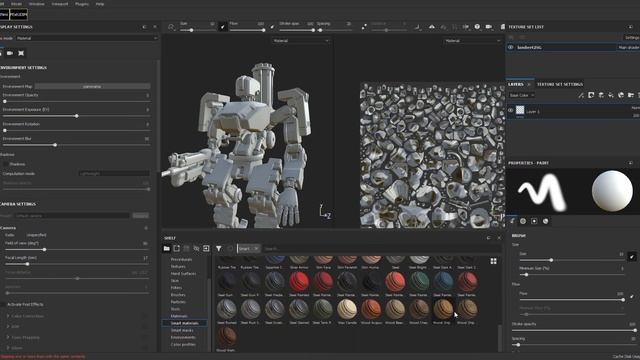Open the Computation mode dropdown
Image resolution: width=640 pixels, height=360 pixels.
click(x=114, y=173)
